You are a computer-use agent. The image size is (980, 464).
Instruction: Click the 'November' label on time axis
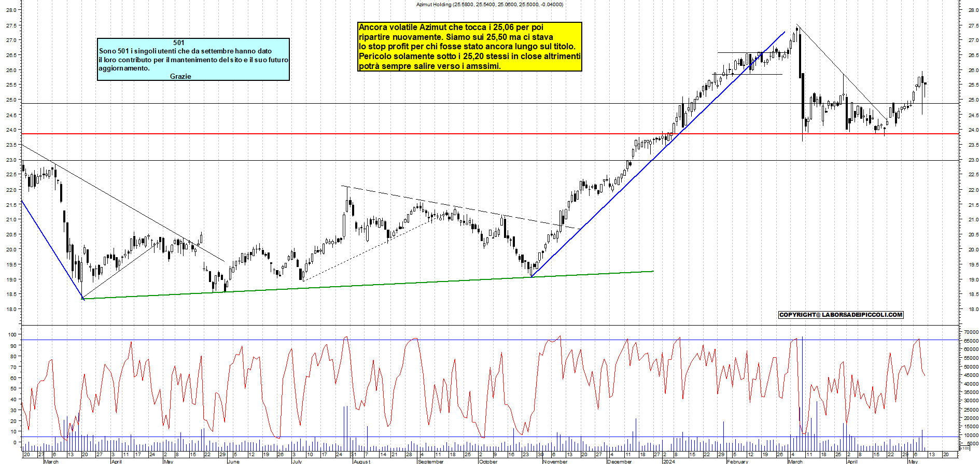point(555,461)
